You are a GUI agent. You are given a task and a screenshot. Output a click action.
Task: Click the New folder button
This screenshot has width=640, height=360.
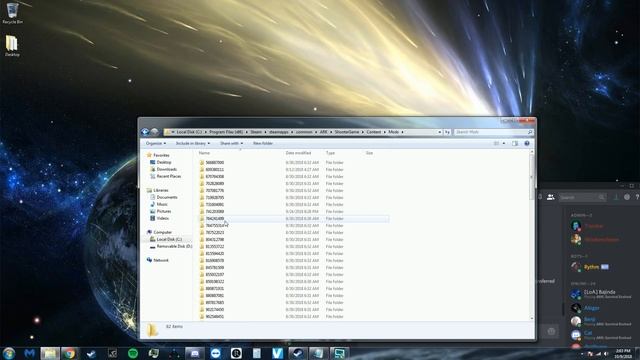(x=263, y=143)
